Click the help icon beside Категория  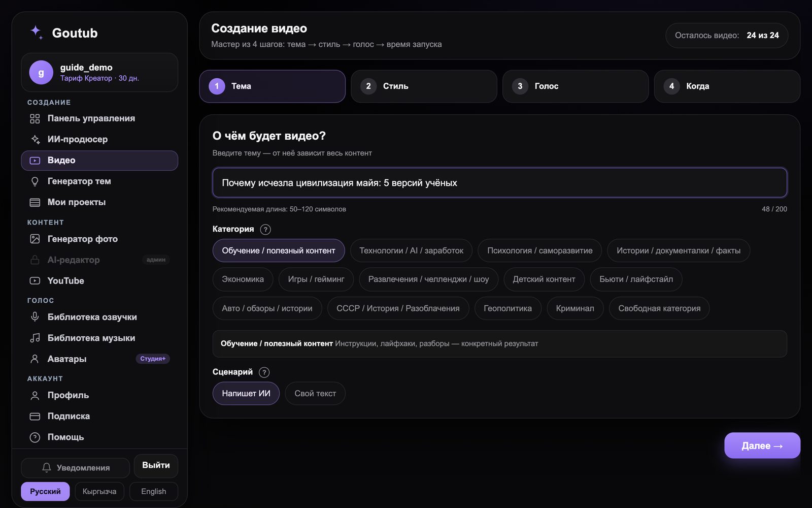[x=265, y=230]
